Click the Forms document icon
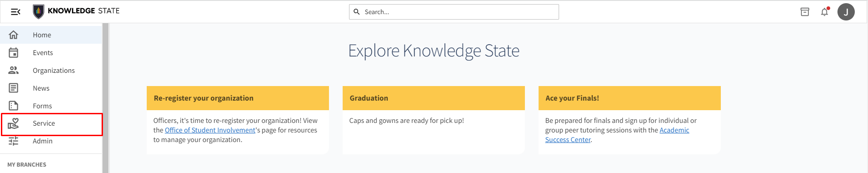The height and width of the screenshot is (173, 868). pos(14,106)
